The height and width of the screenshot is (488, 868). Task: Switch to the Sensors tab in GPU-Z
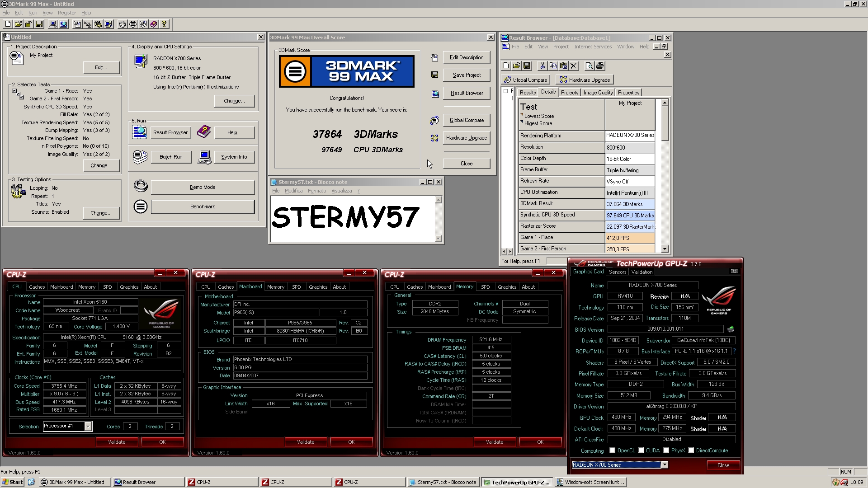[x=617, y=272]
